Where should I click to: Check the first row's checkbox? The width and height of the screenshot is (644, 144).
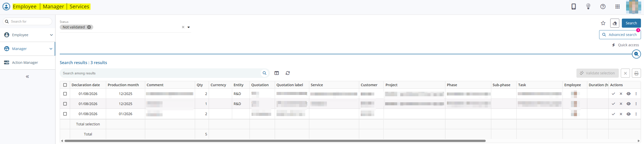65,94
